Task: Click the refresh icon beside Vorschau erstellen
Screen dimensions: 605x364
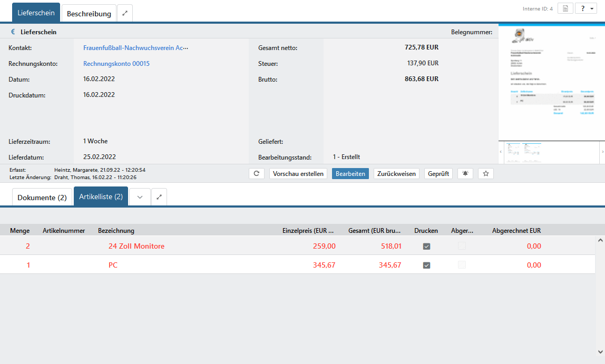Action: coord(256,173)
